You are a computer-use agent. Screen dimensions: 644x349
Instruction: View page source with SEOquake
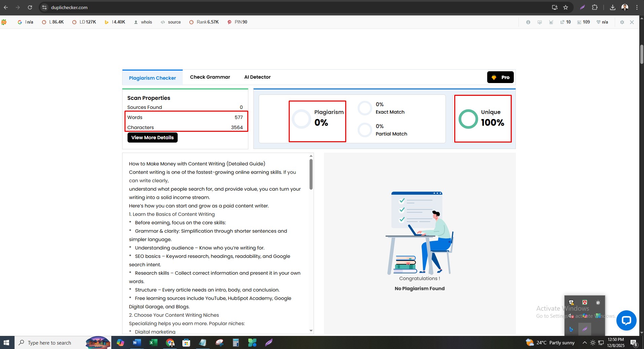(174, 22)
